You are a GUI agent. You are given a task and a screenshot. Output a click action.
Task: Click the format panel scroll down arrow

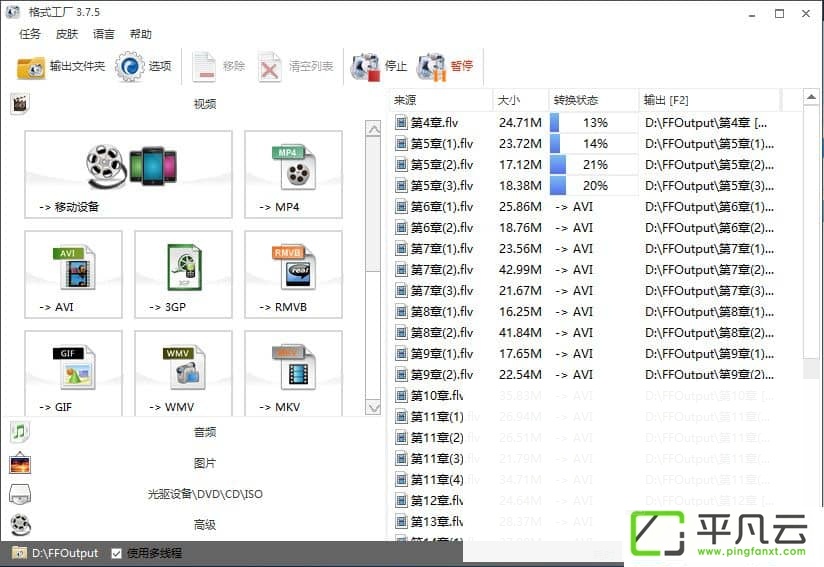click(373, 407)
